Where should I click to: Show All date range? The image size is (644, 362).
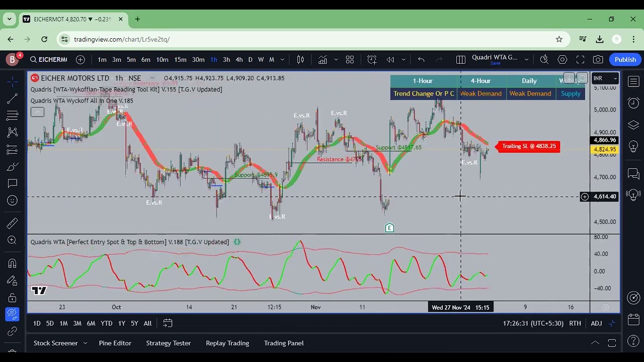pos(147,323)
